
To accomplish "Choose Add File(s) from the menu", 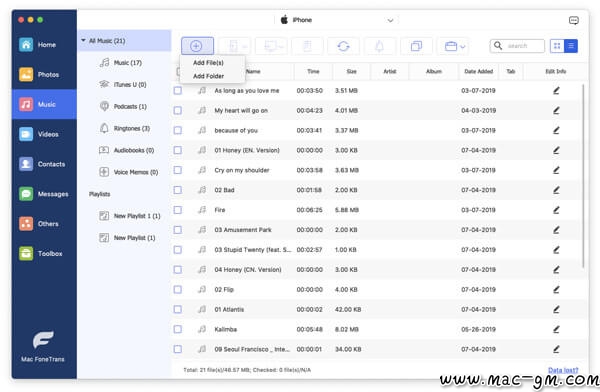I will coord(208,63).
